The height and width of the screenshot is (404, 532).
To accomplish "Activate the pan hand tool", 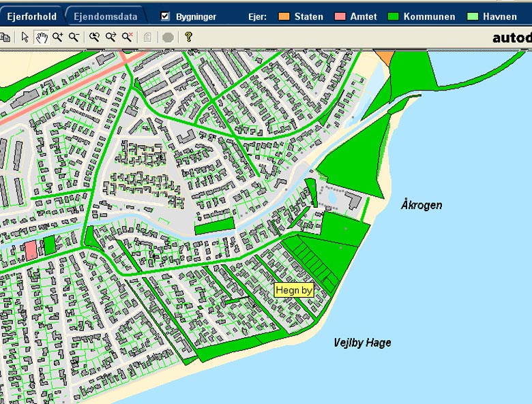I will tap(42, 37).
